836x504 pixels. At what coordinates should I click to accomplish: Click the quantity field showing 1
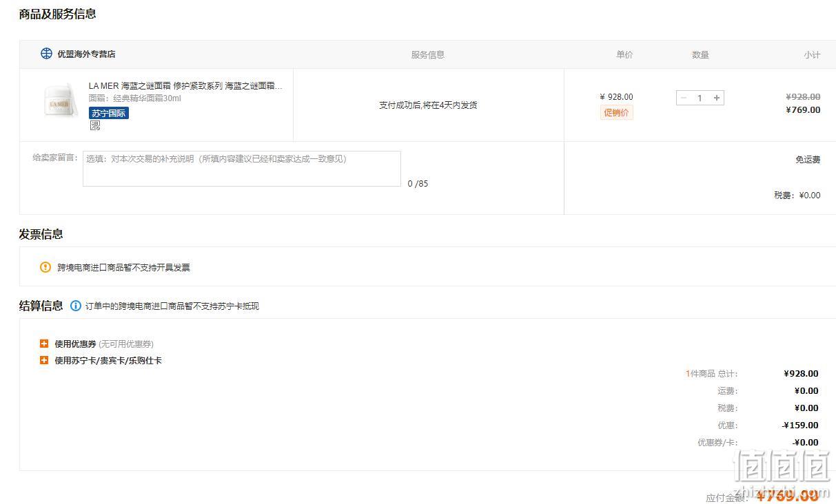pyautogui.click(x=700, y=98)
